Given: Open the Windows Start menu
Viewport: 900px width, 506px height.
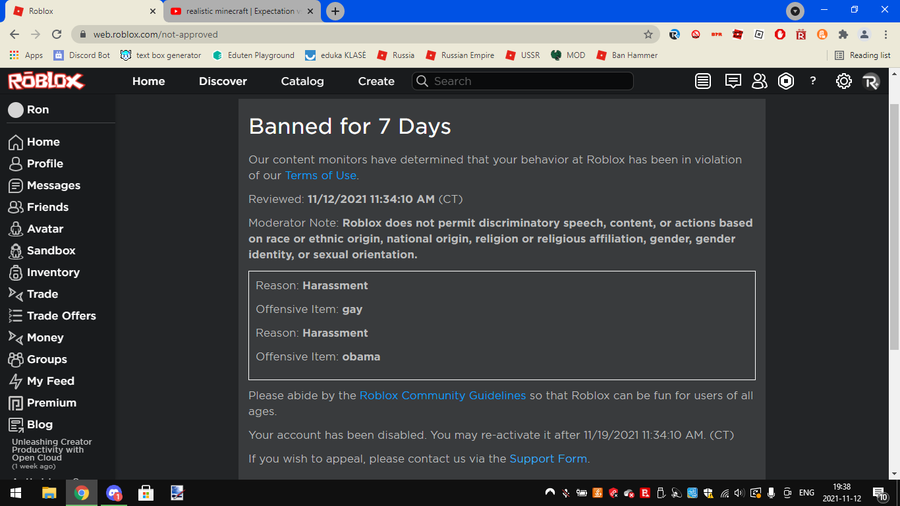Looking at the screenshot, I should click(15, 493).
